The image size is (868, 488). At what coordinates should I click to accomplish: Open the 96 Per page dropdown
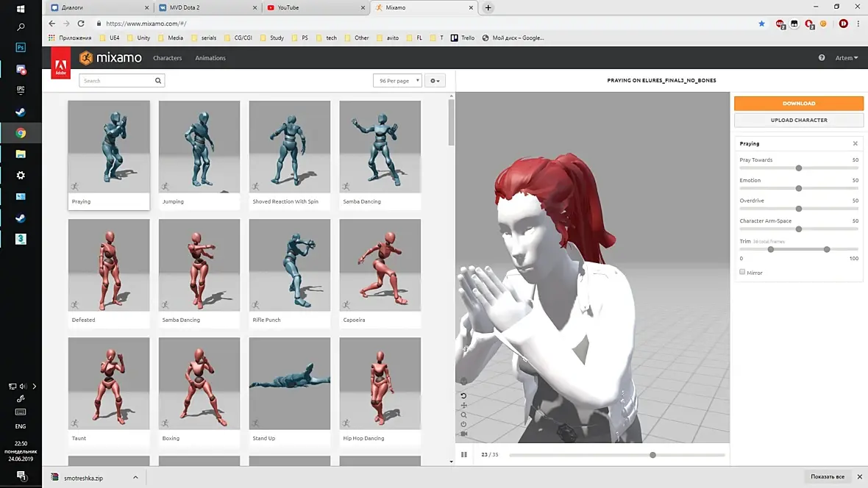pos(397,81)
